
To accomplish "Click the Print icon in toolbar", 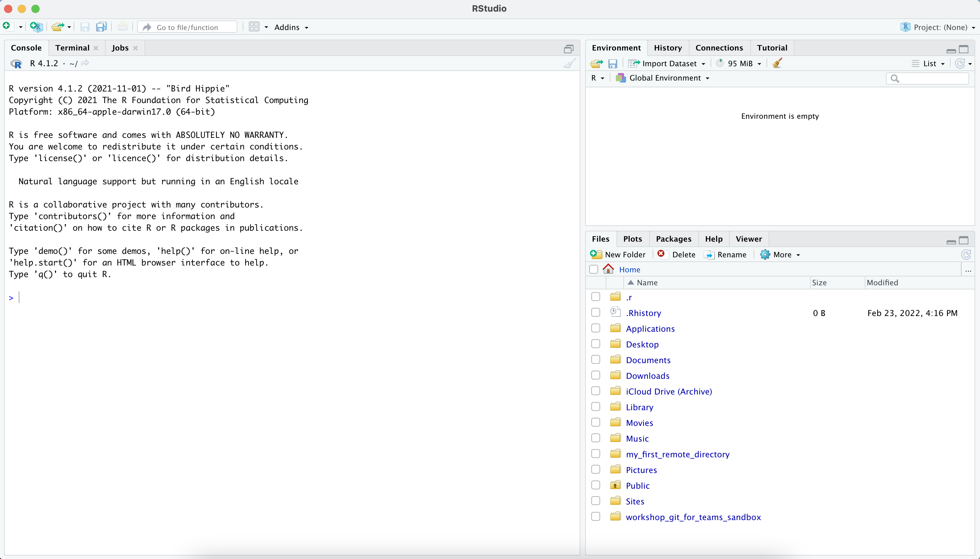I will click(123, 27).
